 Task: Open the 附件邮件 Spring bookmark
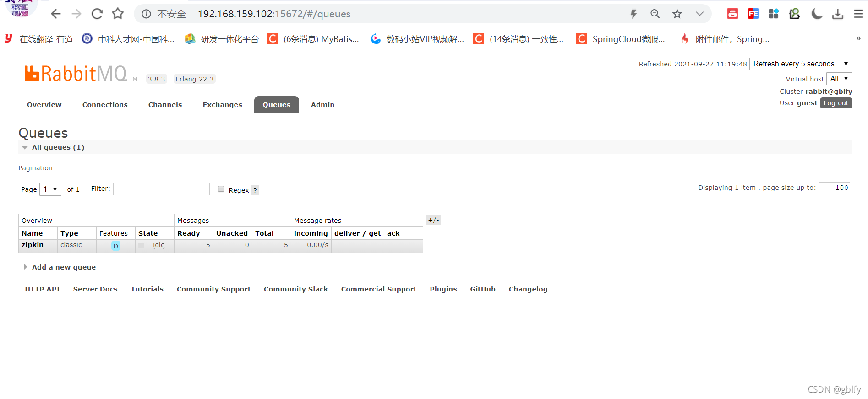(x=725, y=39)
